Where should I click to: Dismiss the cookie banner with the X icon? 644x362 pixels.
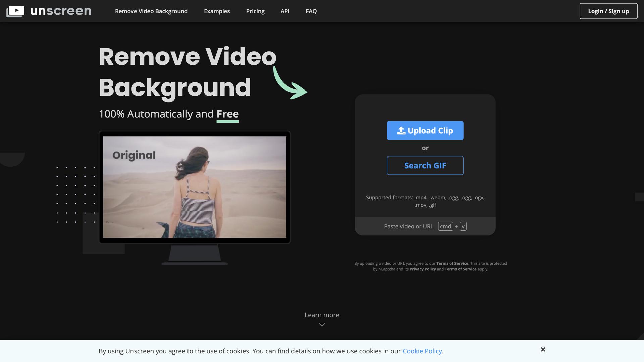543,350
